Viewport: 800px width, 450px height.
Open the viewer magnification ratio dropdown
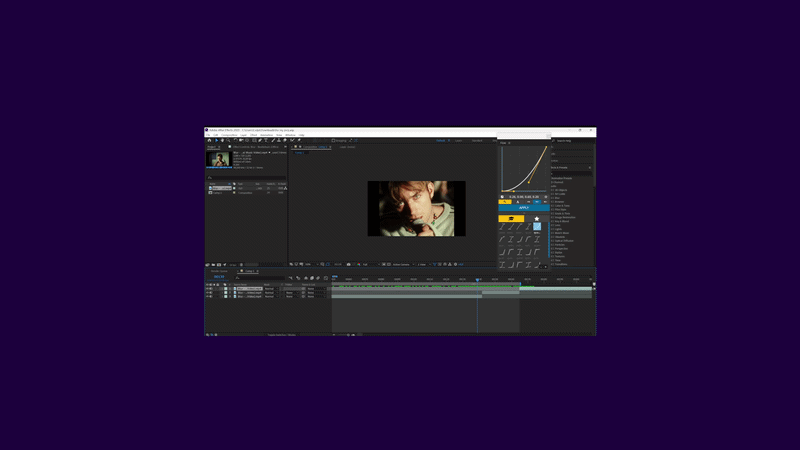[311, 264]
